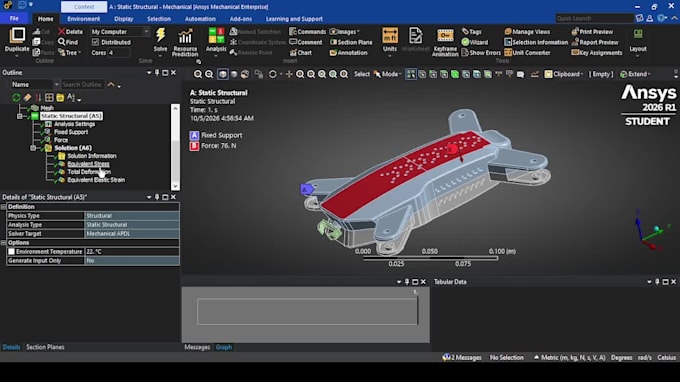Click the Delete icon in ribbon
Image resolution: width=680 pixels, height=382 pixels.
pyautogui.click(x=70, y=32)
